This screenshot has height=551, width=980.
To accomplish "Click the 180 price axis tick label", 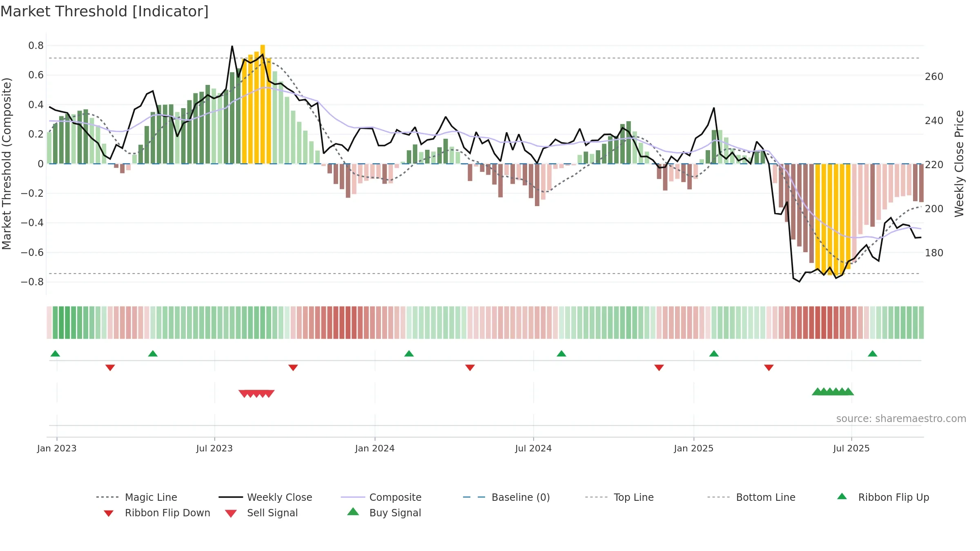I will click(x=934, y=253).
